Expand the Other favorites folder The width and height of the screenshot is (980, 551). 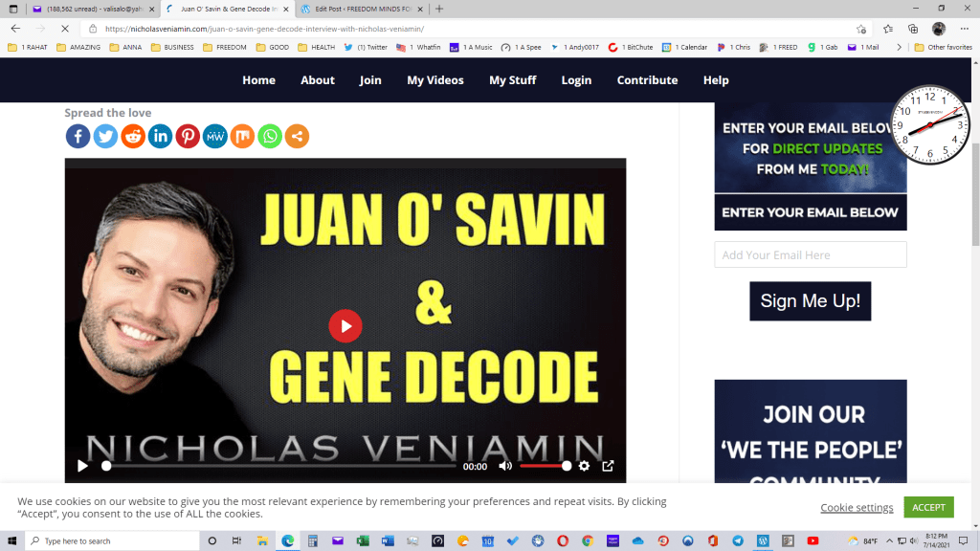pos(943,47)
